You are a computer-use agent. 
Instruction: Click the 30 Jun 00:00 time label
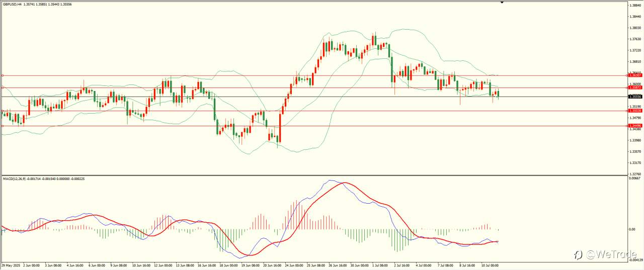(x=360, y=264)
